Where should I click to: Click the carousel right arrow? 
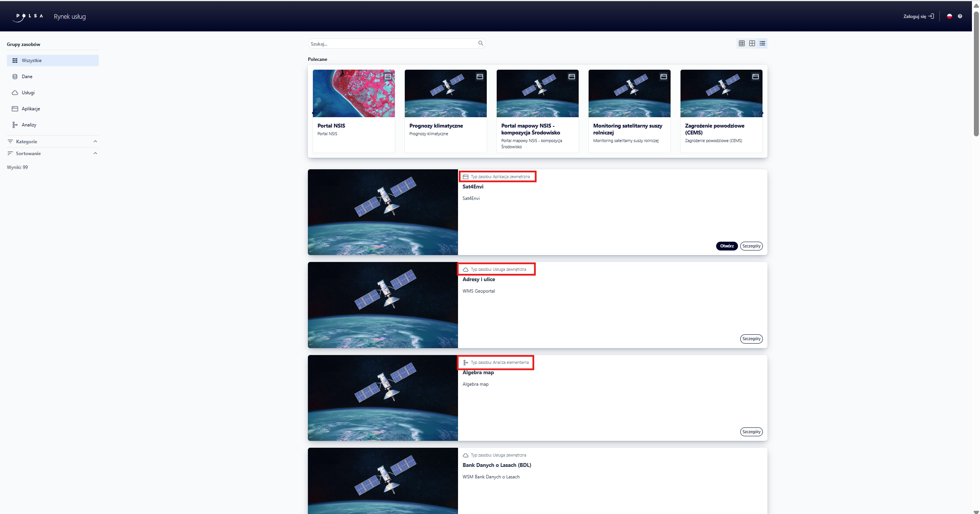[762, 113]
